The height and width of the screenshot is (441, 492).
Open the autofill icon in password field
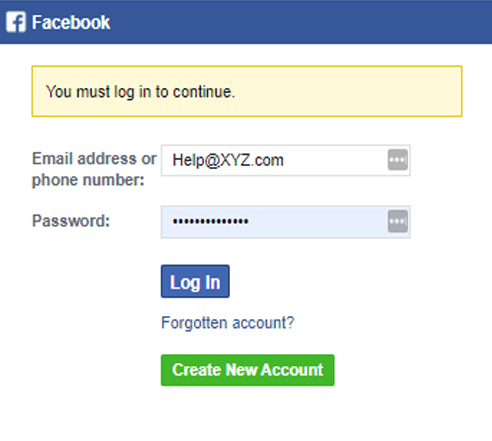(x=398, y=221)
